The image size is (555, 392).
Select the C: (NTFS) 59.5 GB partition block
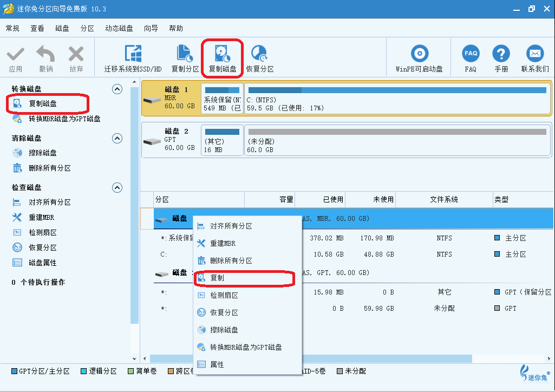(x=397, y=99)
